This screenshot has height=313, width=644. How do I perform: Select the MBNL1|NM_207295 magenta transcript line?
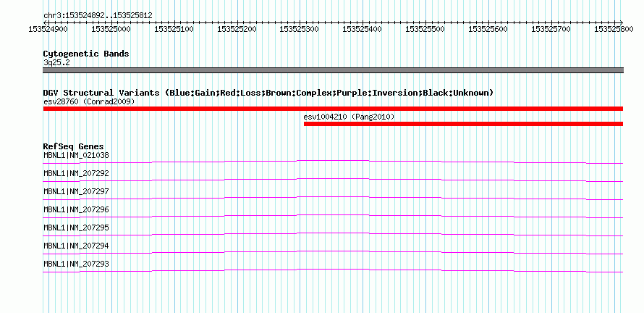[x=333, y=234]
